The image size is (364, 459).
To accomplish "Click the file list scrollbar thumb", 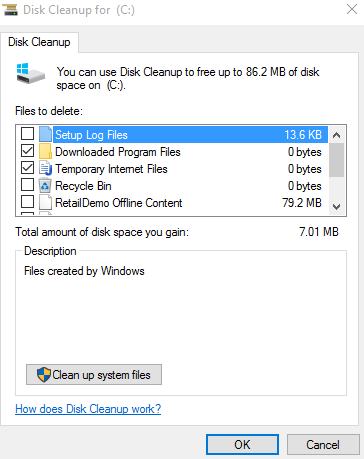I will [x=337, y=160].
